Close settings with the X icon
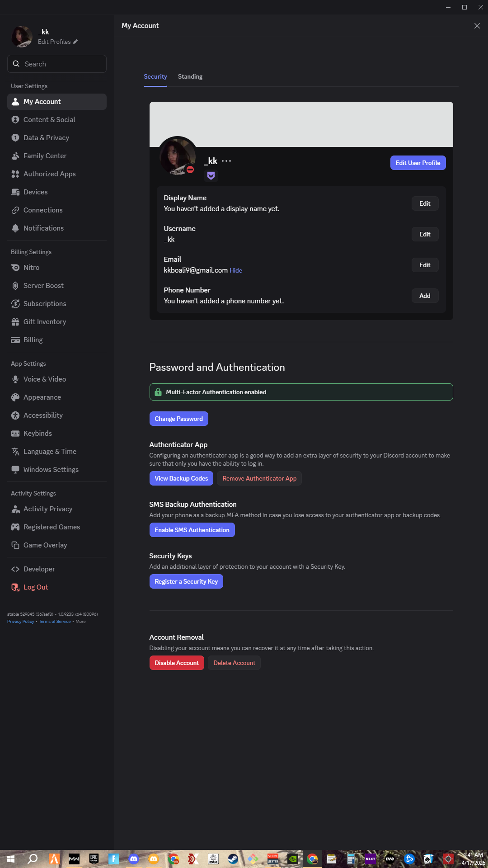Viewport: 488px width, 868px height. [x=477, y=26]
